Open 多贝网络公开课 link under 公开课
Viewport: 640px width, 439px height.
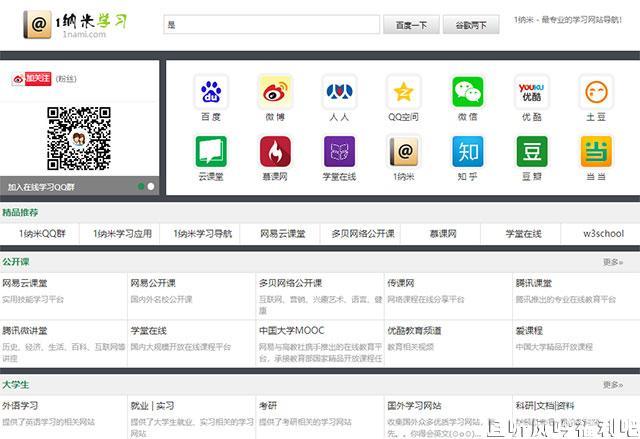tap(290, 283)
